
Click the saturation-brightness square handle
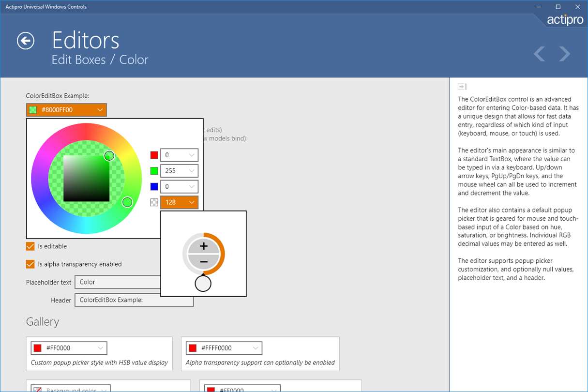[109, 156]
